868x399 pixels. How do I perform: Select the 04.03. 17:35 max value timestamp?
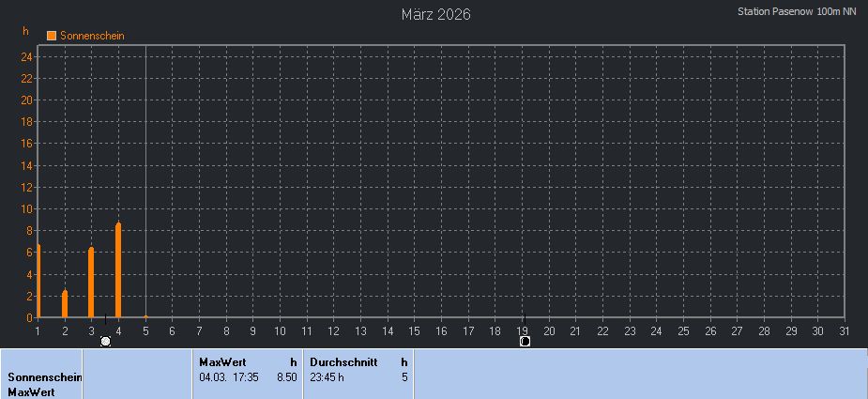coord(227,377)
